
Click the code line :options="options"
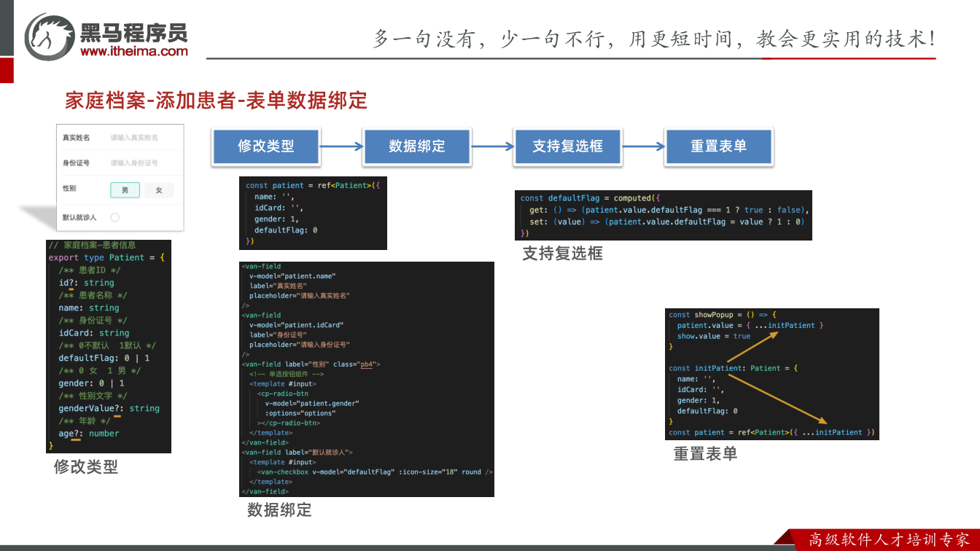[300, 413]
